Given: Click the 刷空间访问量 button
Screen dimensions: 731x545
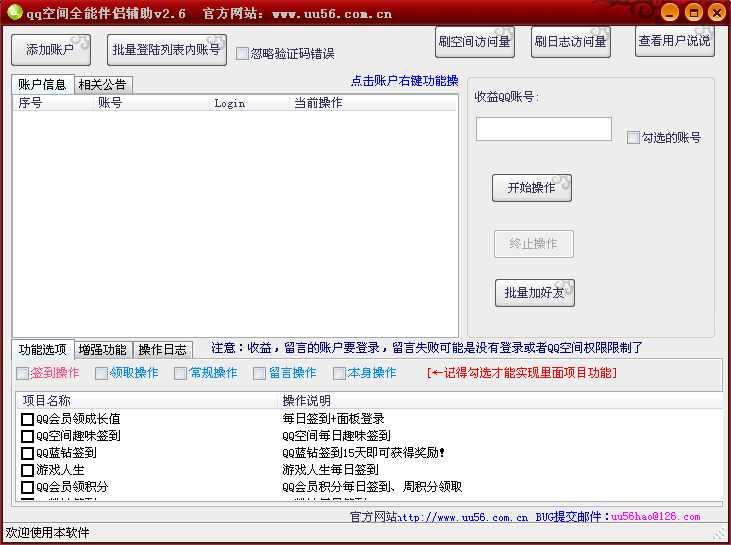Looking at the screenshot, I should (x=475, y=42).
